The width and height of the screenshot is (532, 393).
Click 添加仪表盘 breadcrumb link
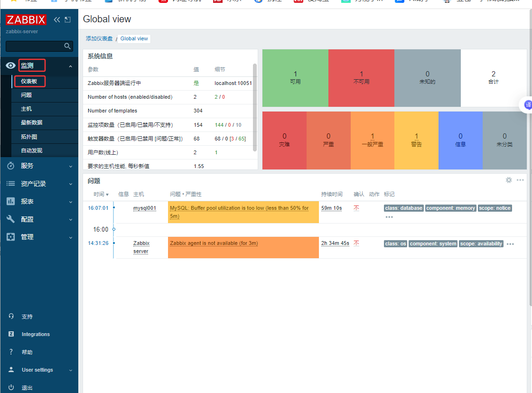[x=99, y=39]
